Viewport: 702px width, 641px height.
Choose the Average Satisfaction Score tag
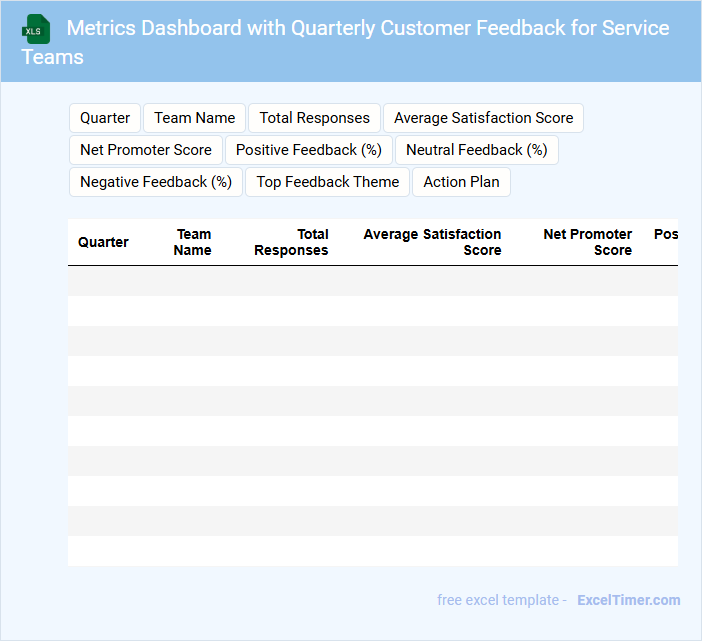(x=483, y=118)
